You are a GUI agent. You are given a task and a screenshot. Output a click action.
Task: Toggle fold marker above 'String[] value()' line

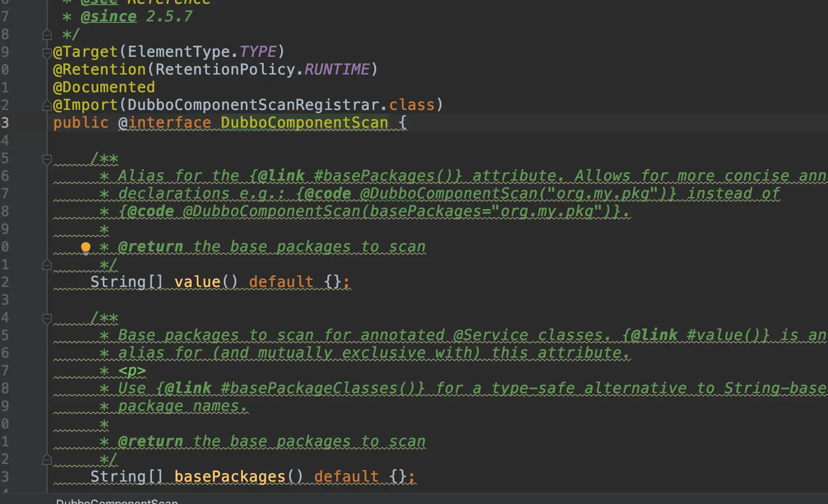[x=47, y=265]
